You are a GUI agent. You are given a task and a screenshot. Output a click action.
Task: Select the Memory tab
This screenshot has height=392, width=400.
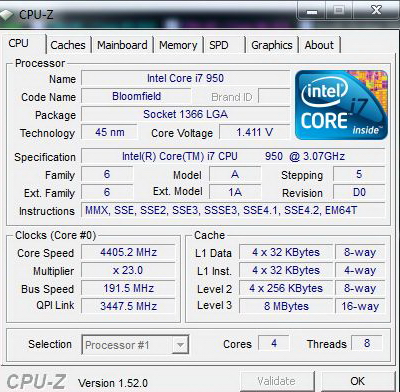(x=178, y=45)
